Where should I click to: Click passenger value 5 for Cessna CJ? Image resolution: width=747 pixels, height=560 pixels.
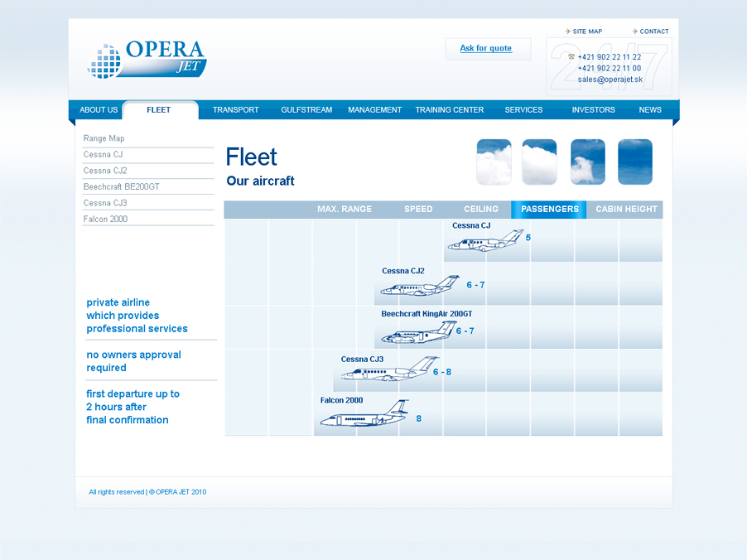(x=528, y=238)
